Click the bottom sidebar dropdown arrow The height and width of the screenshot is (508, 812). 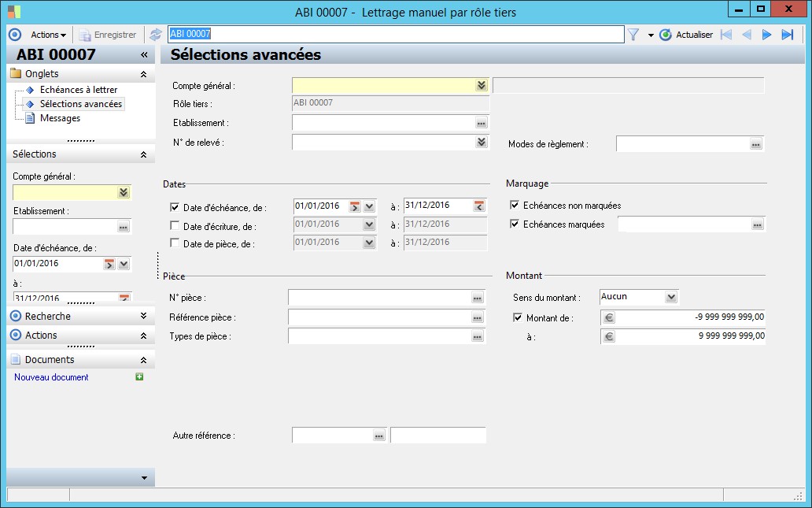tap(144, 478)
